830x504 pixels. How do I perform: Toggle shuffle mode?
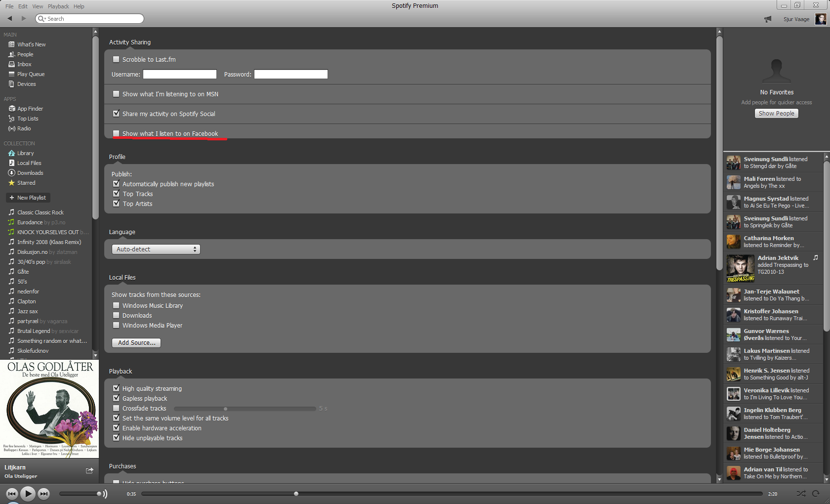coord(801,494)
